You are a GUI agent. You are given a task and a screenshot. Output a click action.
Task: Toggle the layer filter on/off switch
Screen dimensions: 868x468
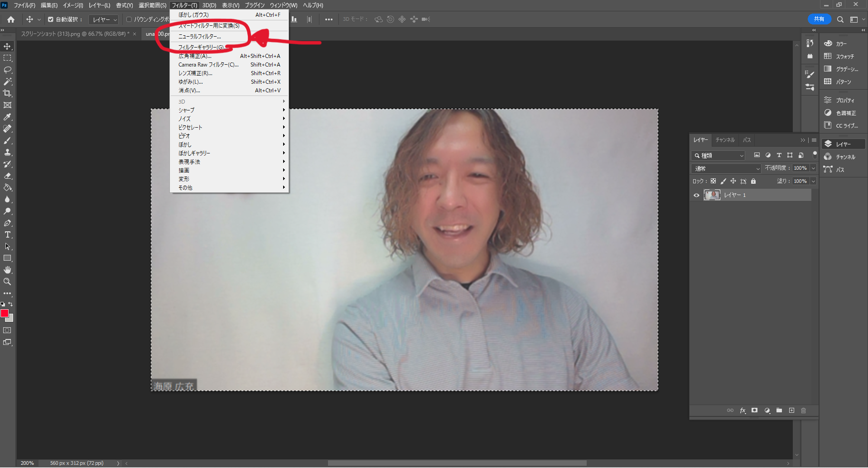[815, 154]
